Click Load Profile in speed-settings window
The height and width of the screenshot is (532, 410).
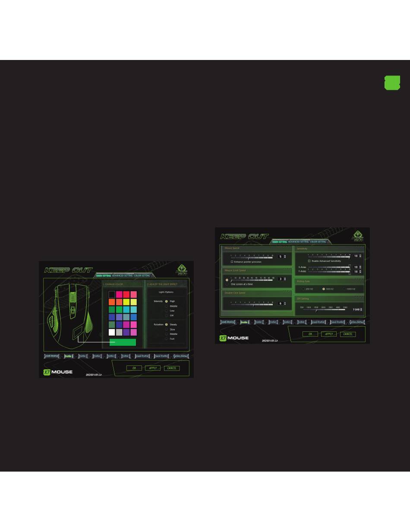pyautogui.click(x=318, y=322)
